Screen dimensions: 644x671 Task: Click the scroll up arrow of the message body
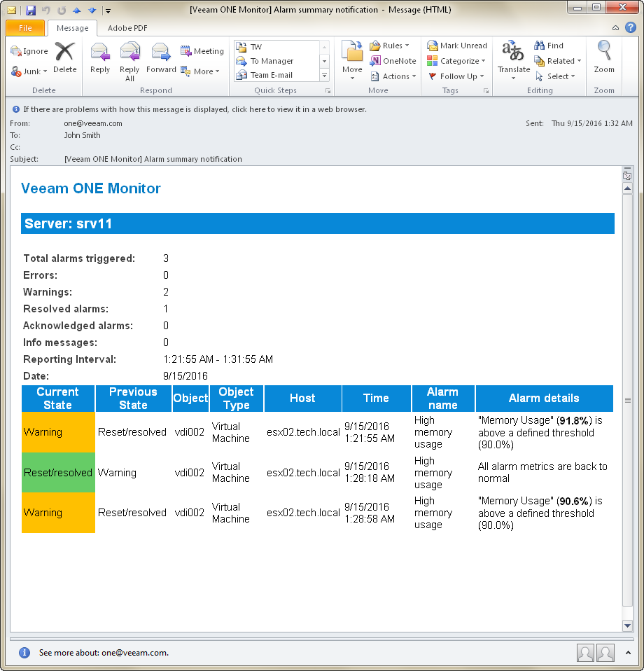tap(627, 188)
